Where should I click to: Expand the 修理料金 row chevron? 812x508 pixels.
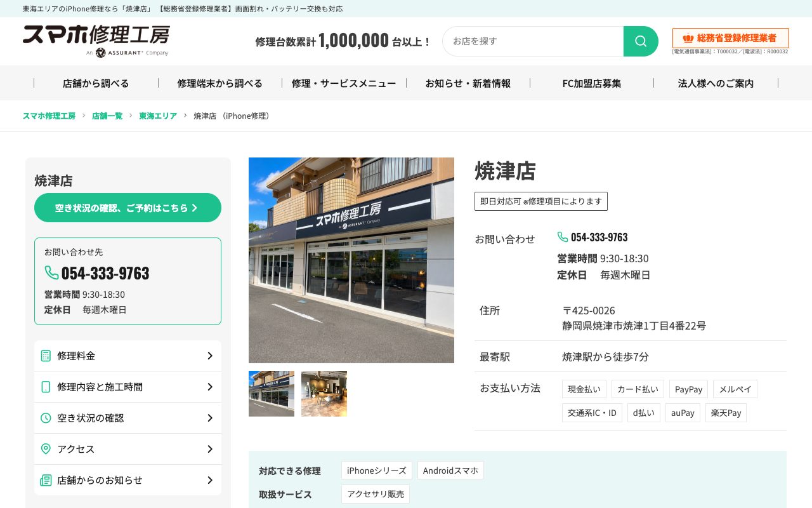[210, 356]
